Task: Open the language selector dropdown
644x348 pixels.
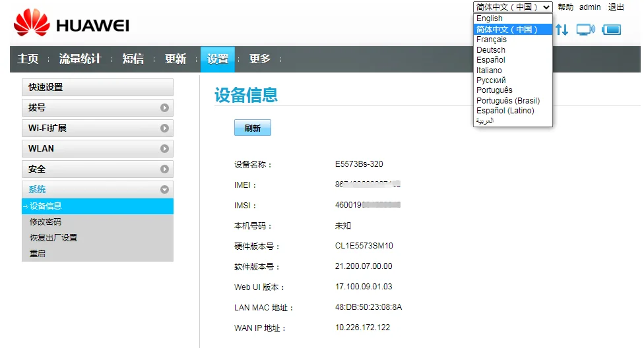Action: point(513,7)
